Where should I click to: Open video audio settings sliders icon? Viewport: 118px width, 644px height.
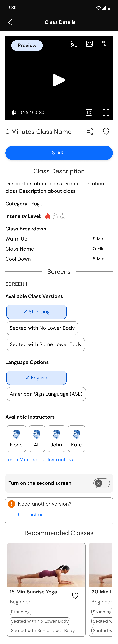point(104,44)
